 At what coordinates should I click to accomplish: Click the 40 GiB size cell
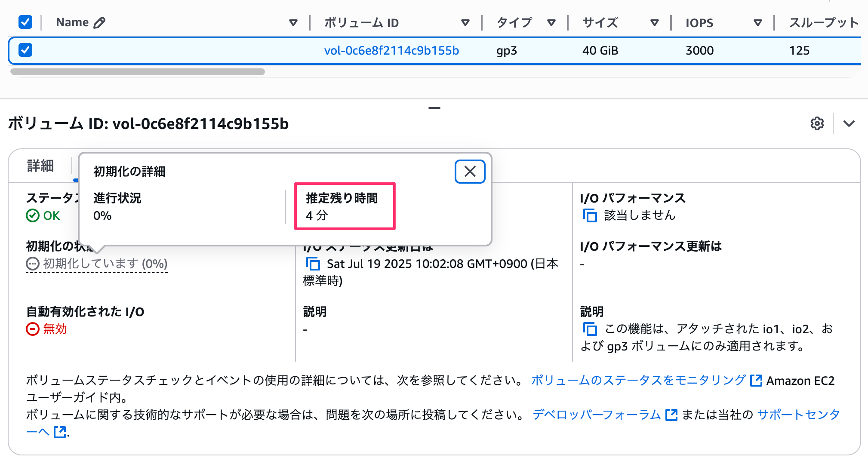coord(600,51)
